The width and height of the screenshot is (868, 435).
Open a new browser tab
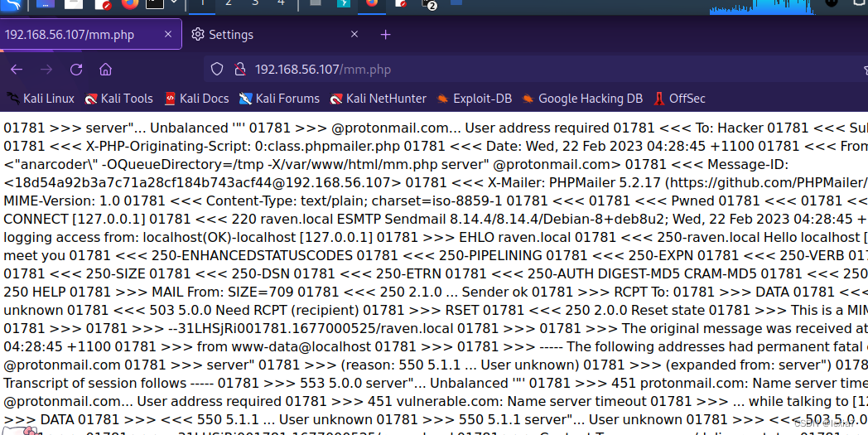coord(386,34)
